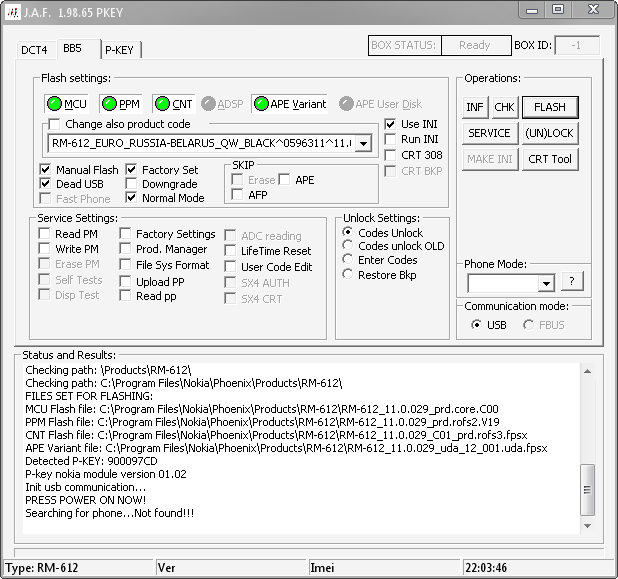Click the BOX ID field
This screenshot has height=579, width=618.
[x=577, y=45]
